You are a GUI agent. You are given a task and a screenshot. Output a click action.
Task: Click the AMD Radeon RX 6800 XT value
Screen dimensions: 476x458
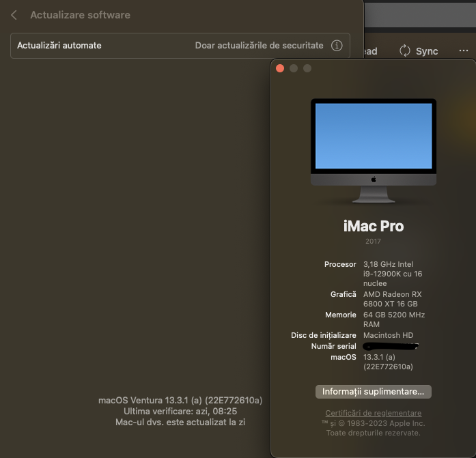pyautogui.click(x=392, y=299)
